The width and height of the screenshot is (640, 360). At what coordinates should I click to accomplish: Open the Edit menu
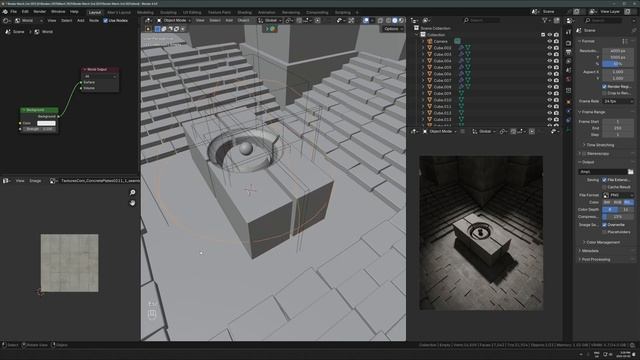click(x=25, y=12)
